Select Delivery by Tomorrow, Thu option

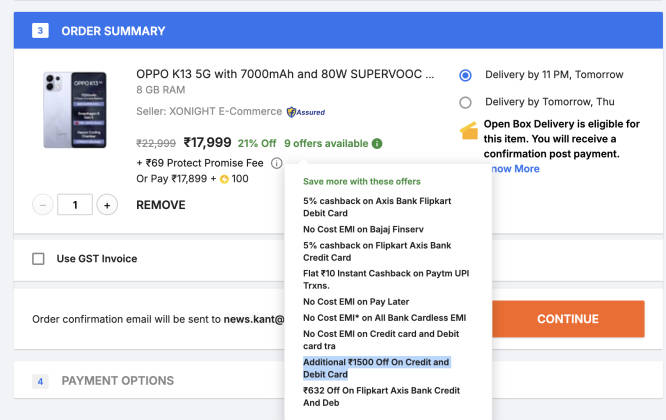(x=466, y=102)
